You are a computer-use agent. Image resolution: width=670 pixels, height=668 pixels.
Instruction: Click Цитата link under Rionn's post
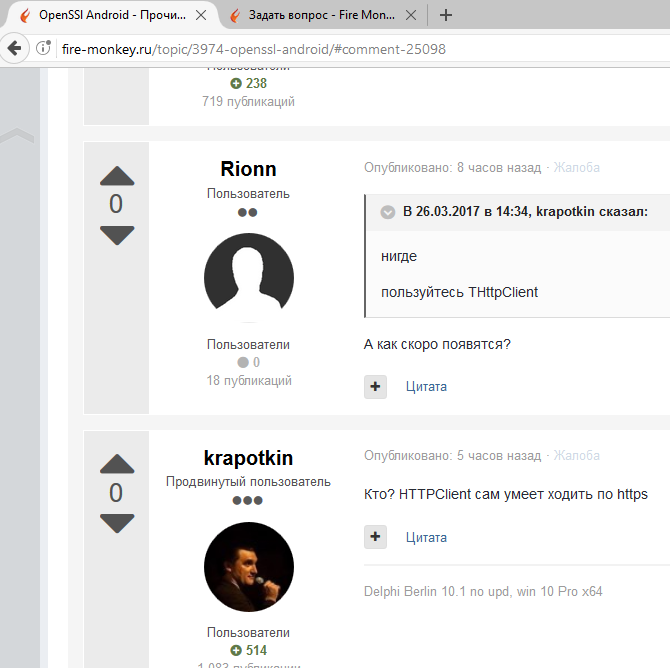pyautogui.click(x=426, y=386)
